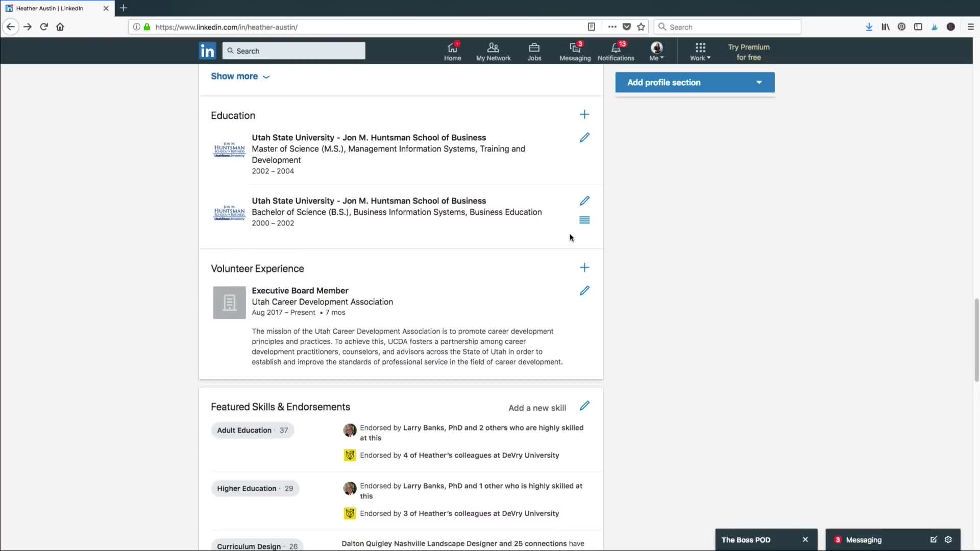Select the Curriculum Design skill pill

coord(257,546)
